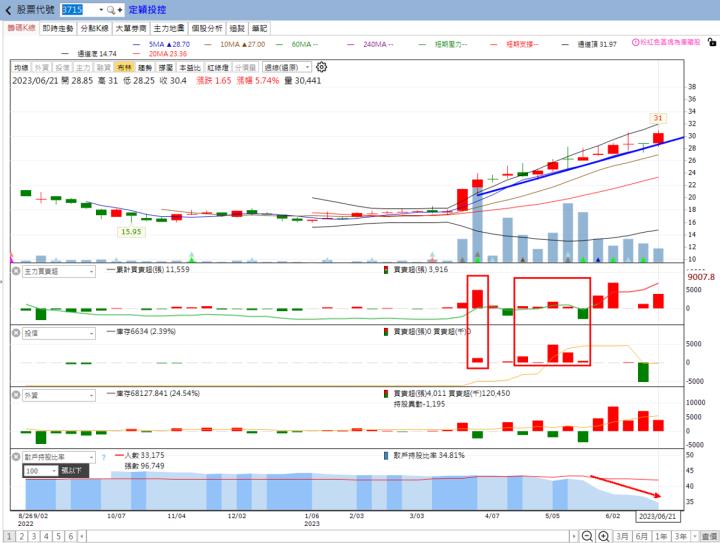The height and width of the screenshot is (543, 720).
Task: Switch to the 主力地圖 tab
Action: (169, 28)
